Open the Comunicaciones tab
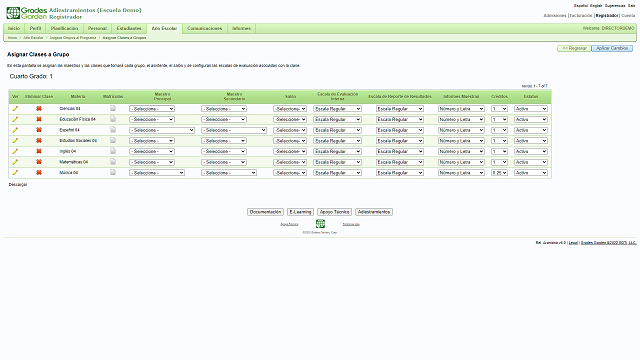640x360 pixels. (204, 29)
